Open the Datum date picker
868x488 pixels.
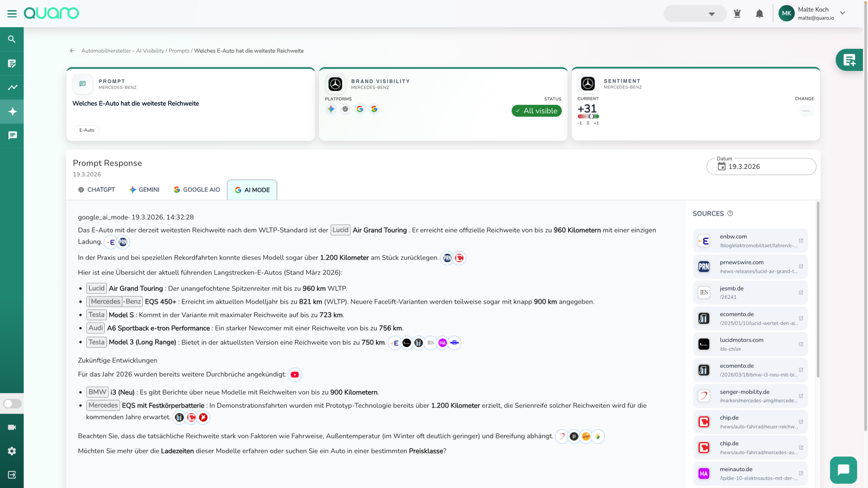pos(761,166)
